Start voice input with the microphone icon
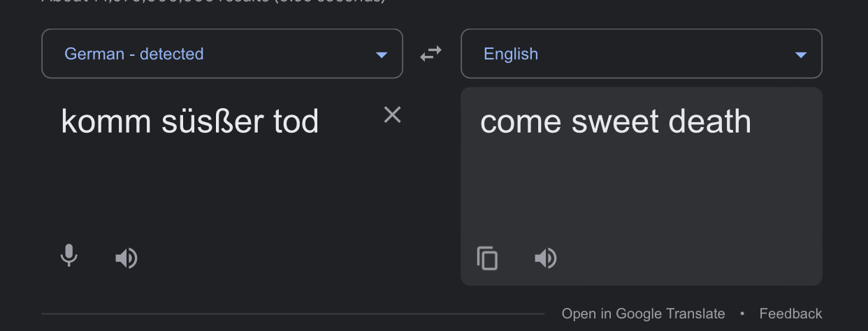The image size is (868, 331). click(68, 256)
